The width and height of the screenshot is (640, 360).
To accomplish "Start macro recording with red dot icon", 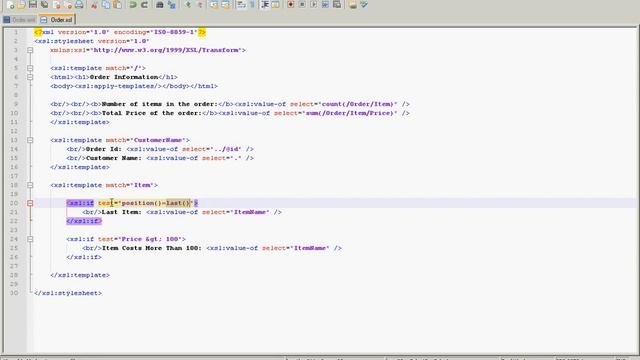I will click(291, 5).
